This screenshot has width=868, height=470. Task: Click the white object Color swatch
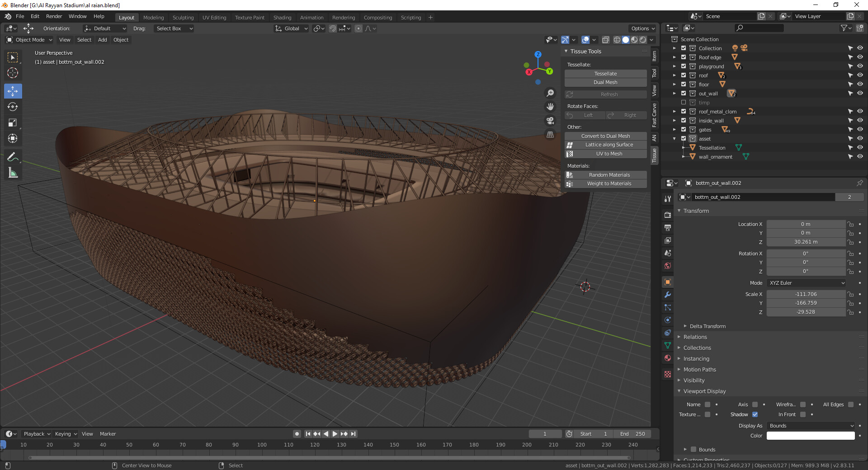(811, 436)
